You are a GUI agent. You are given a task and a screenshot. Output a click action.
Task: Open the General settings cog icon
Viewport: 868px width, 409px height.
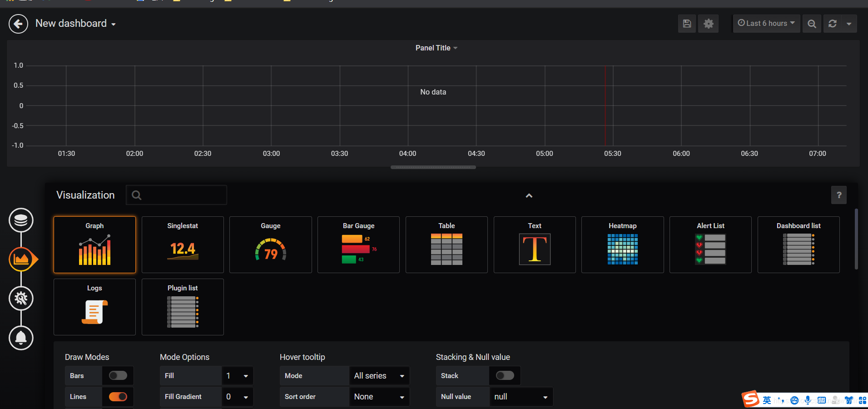click(21, 299)
